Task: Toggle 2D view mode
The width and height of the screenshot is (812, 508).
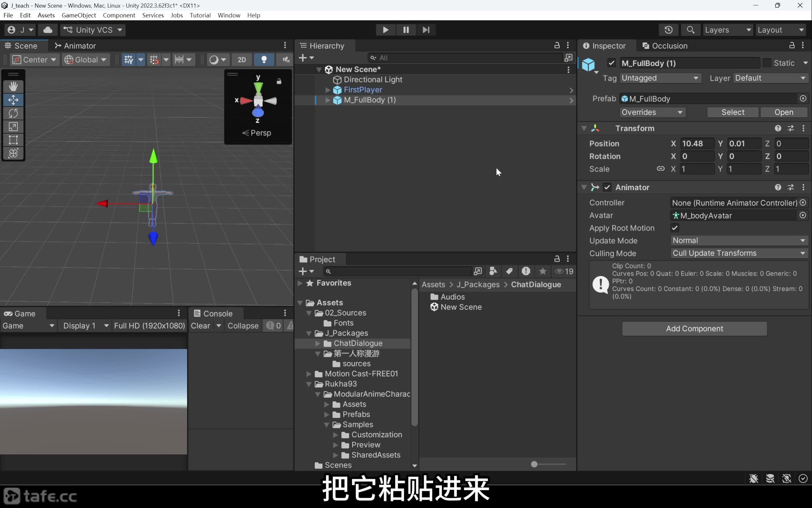Action: pyautogui.click(x=242, y=60)
